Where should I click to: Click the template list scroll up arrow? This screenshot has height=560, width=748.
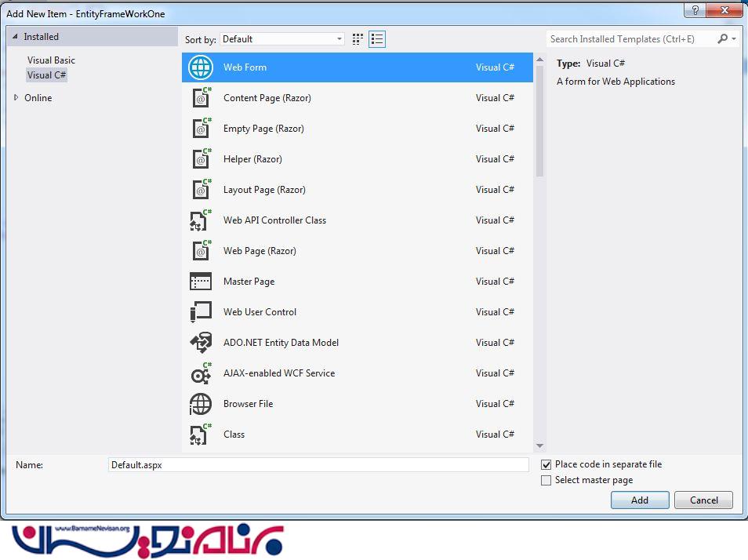[539, 60]
